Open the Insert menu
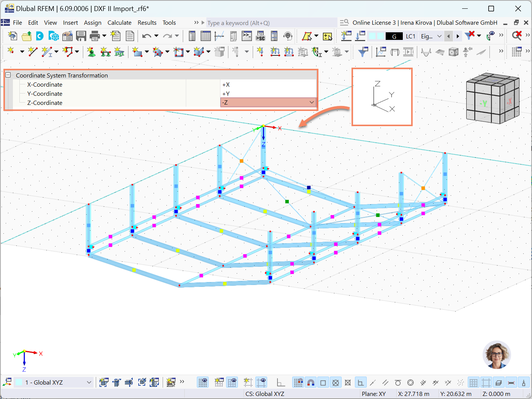Image resolution: width=532 pixels, height=399 pixels. pos(71,22)
